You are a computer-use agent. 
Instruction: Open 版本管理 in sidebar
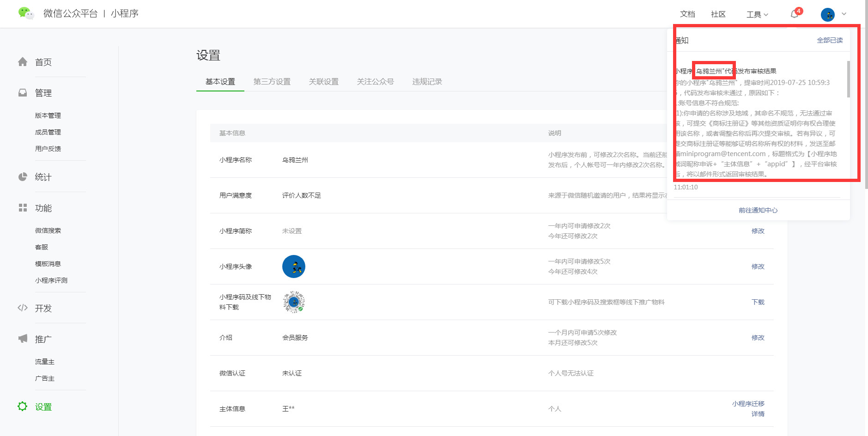[x=48, y=115]
